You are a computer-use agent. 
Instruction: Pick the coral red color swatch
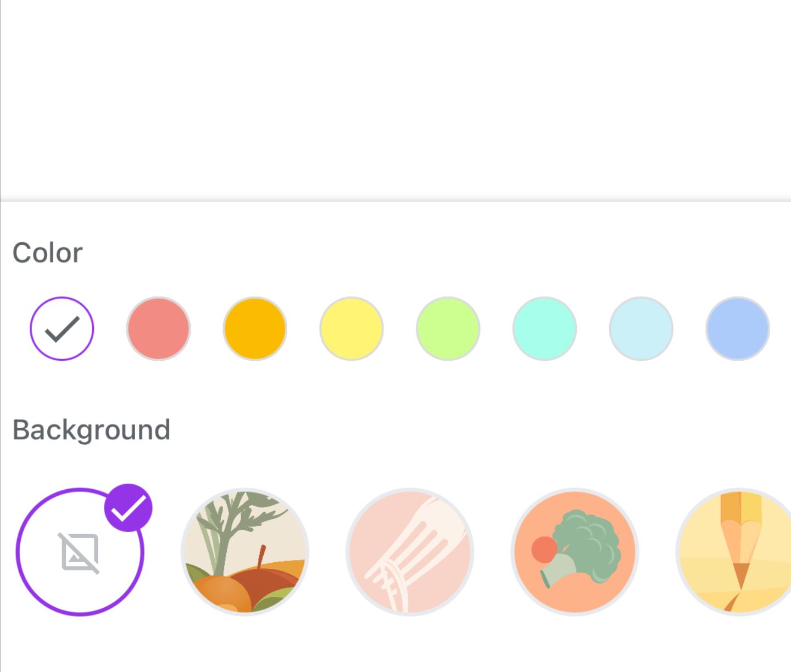[x=158, y=329]
